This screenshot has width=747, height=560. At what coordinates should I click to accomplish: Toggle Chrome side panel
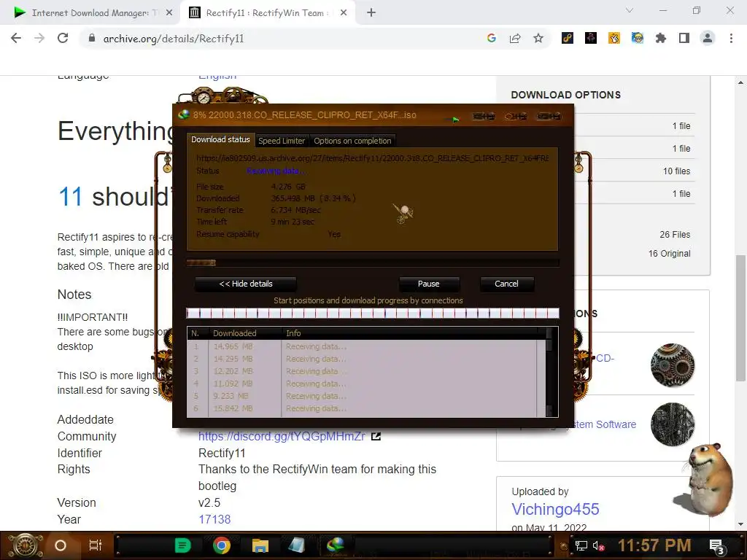(684, 38)
